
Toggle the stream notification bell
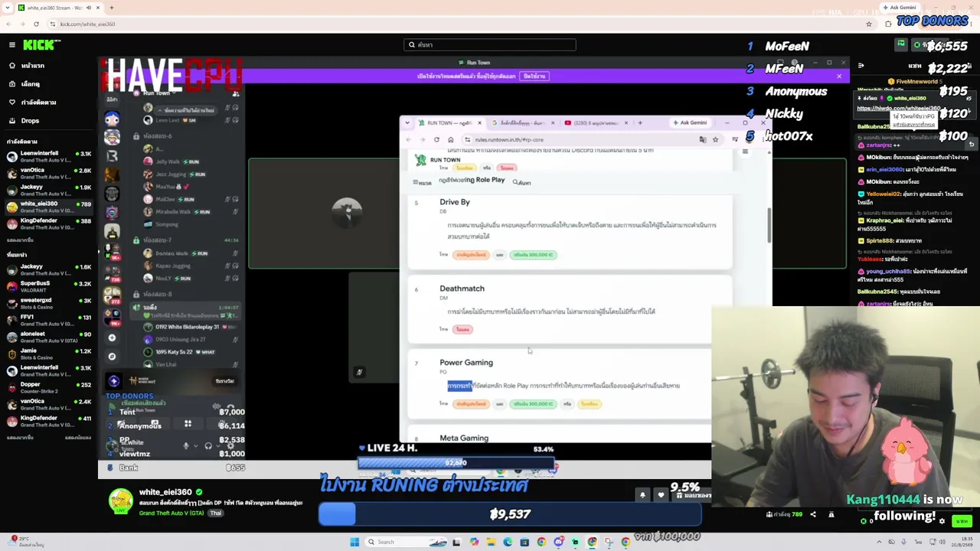click(x=642, y=495)
